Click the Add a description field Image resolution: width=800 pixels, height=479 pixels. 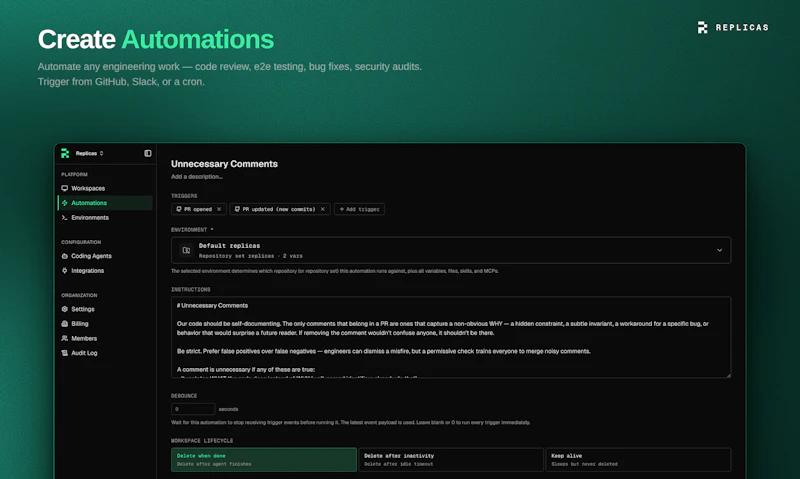pos(196,177)
